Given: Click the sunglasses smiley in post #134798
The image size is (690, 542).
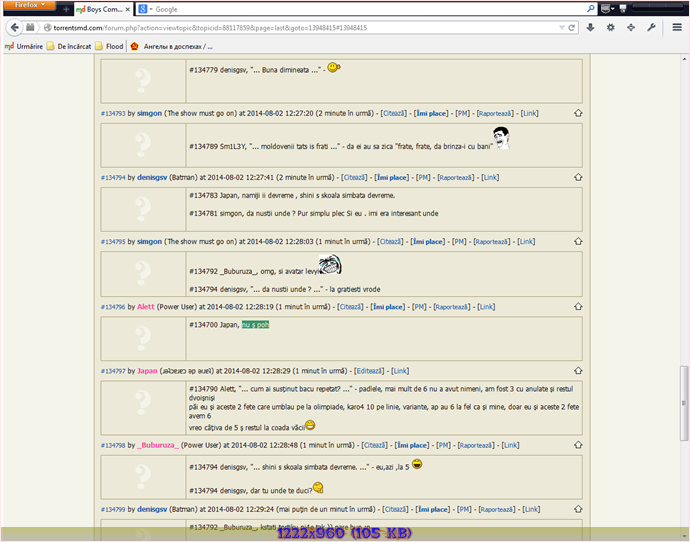Looking at the screenshot, I should click(x=417, y=464).
